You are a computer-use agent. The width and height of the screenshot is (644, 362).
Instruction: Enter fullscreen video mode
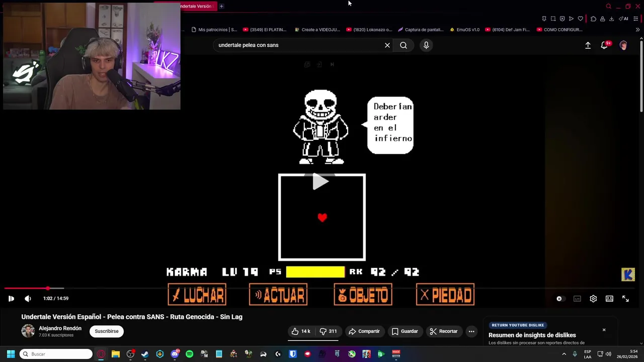[x=625, y=299]
